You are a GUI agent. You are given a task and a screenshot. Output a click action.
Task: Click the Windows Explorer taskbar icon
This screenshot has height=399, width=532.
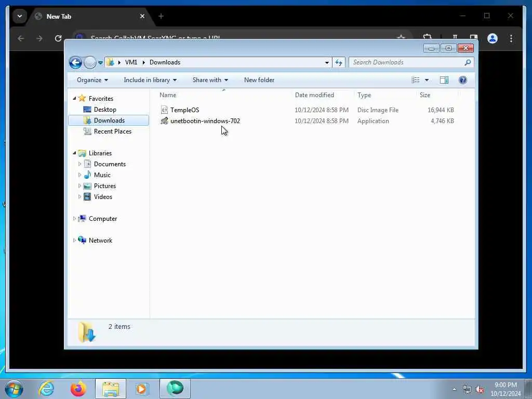pos(110,389)
